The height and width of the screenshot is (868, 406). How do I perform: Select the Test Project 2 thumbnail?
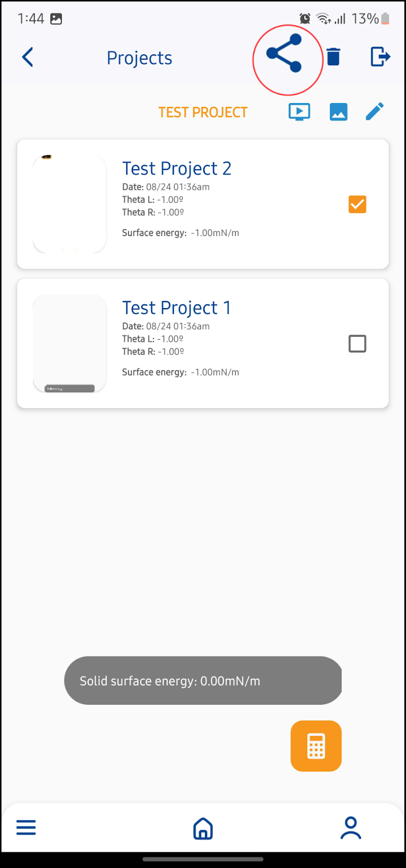pyautogui.click(x=69, y=204)
